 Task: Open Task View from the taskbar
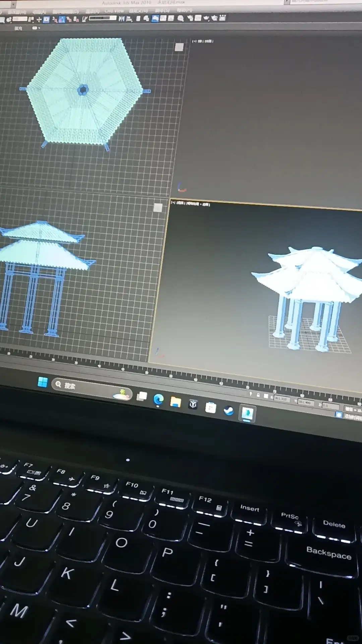point(142,396)
